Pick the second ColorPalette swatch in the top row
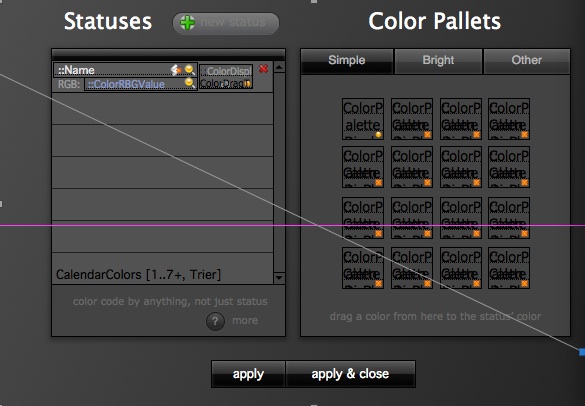 coord(412,119)
